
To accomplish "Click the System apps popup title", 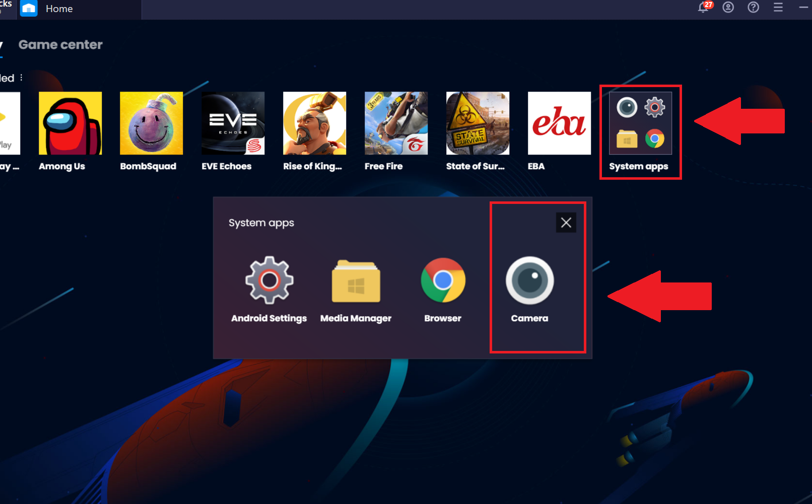I will (x=261, y=223).
